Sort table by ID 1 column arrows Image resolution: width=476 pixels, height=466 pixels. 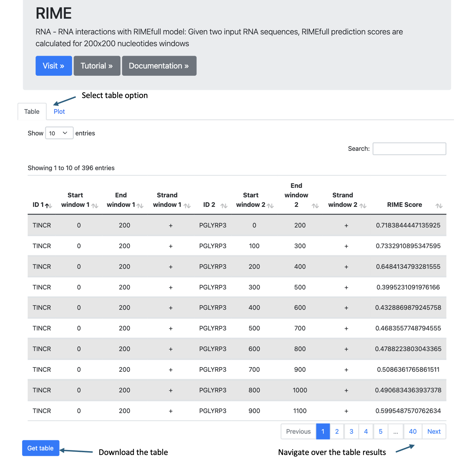coord(48,206)
